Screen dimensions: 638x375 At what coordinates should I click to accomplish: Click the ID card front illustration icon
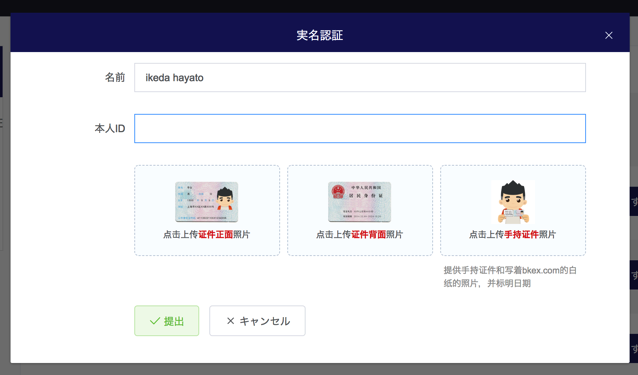coord(207,202)
